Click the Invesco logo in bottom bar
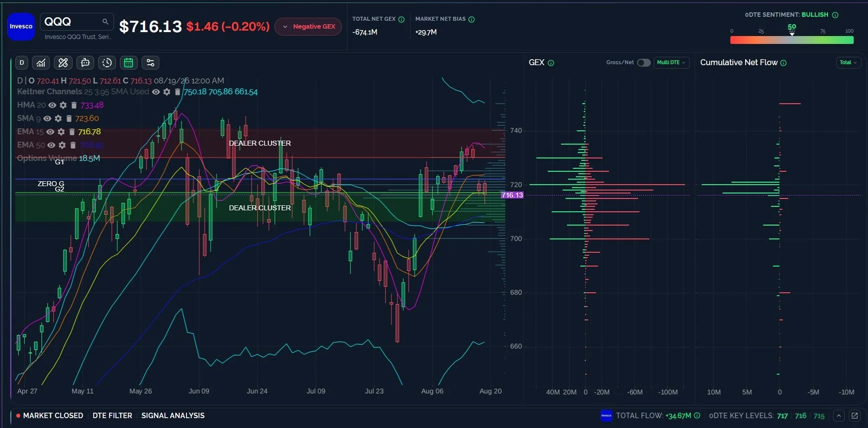Viewport: 868px width, 428px height. 606,416
